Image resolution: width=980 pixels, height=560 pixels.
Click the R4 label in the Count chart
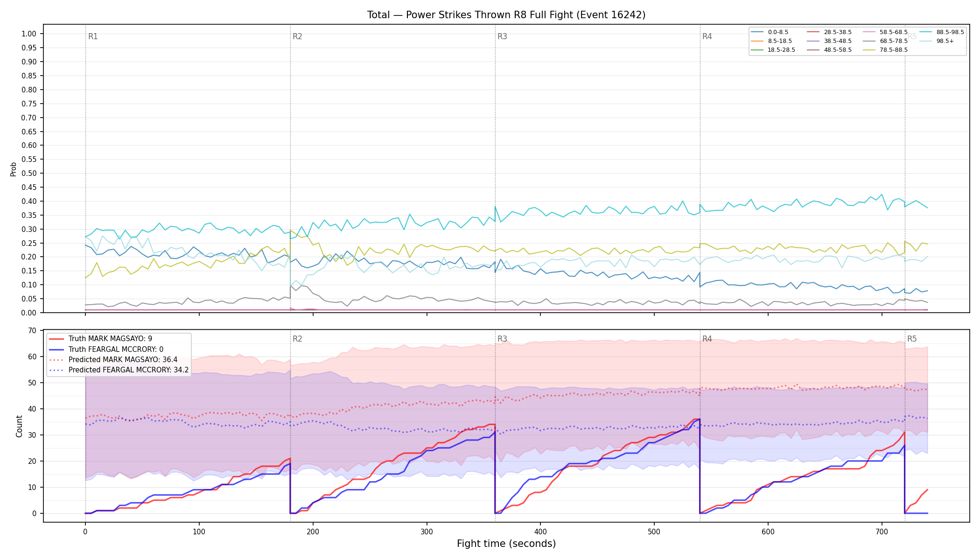[x=707, y=339]
